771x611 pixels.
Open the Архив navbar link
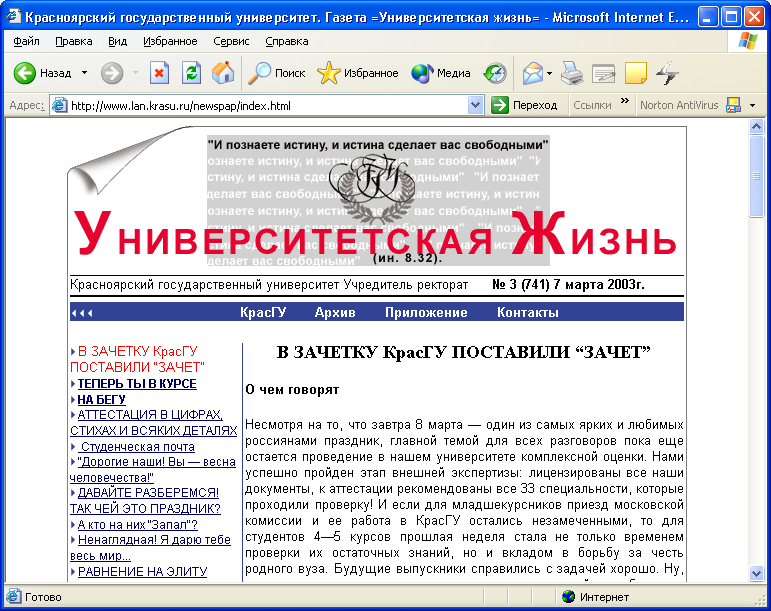335,313
